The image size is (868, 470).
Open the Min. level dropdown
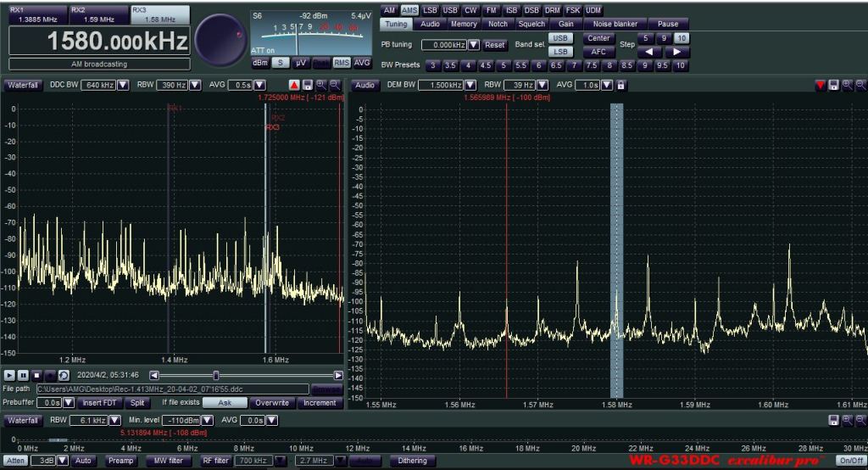click(207, 420)
